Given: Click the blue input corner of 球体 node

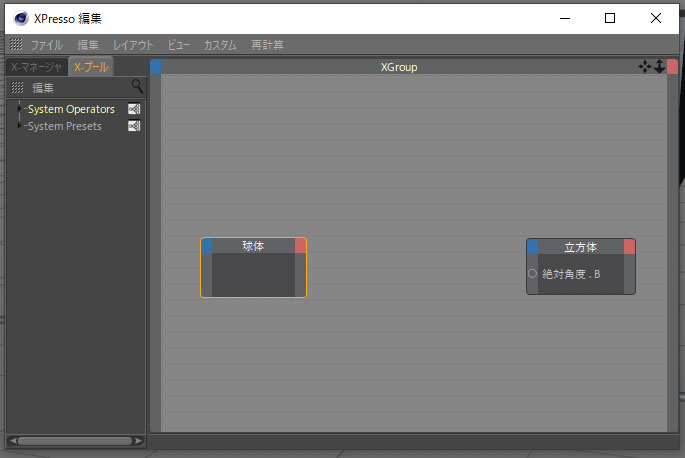Looking at the screenshot, I should click(x=207, y=246).
